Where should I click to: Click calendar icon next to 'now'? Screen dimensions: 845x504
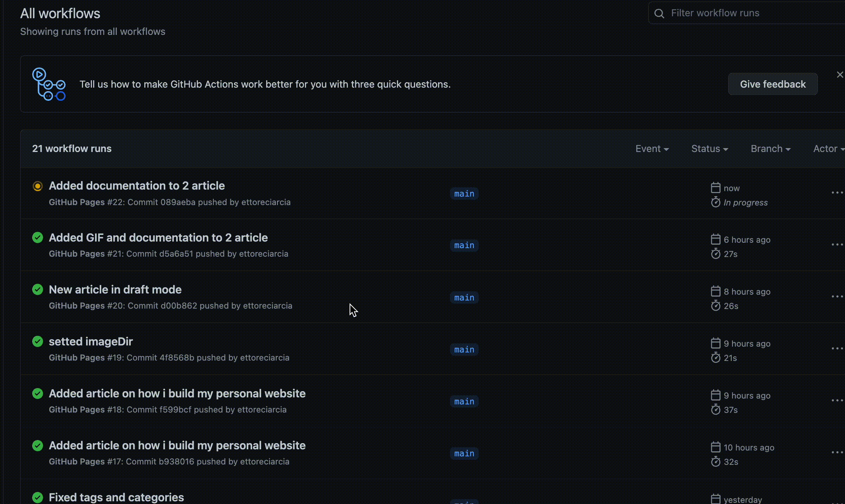coord(716,188)
